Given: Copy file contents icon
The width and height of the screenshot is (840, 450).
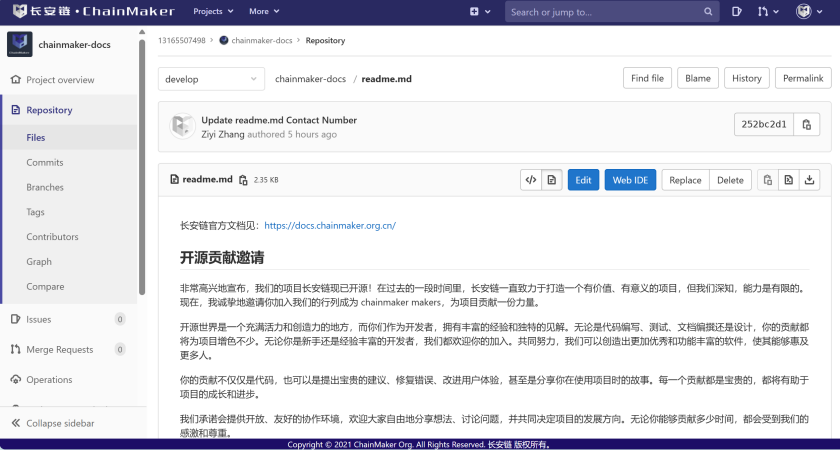Looking at the screenshot, I should 768,180.
